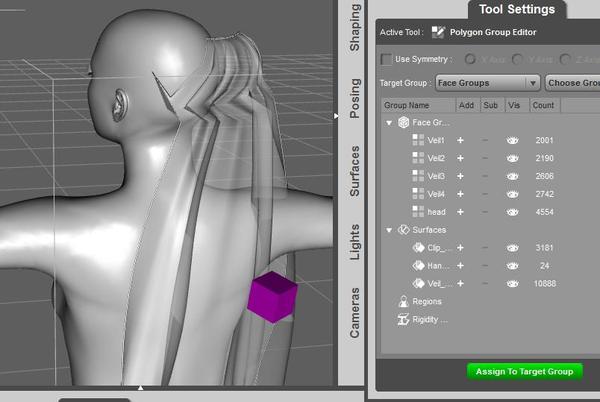Select the Tool Settings tab
600x402 pixels.
[517, 10]
